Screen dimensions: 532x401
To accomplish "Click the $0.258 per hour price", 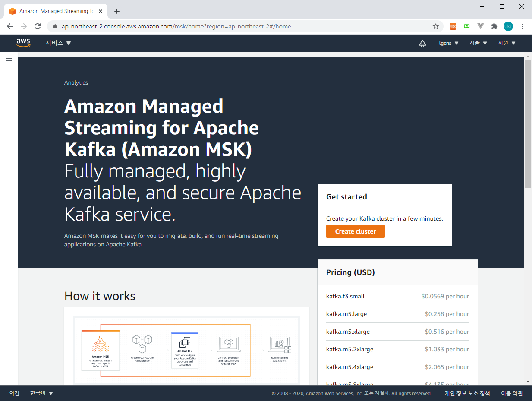I will [447, 314].
